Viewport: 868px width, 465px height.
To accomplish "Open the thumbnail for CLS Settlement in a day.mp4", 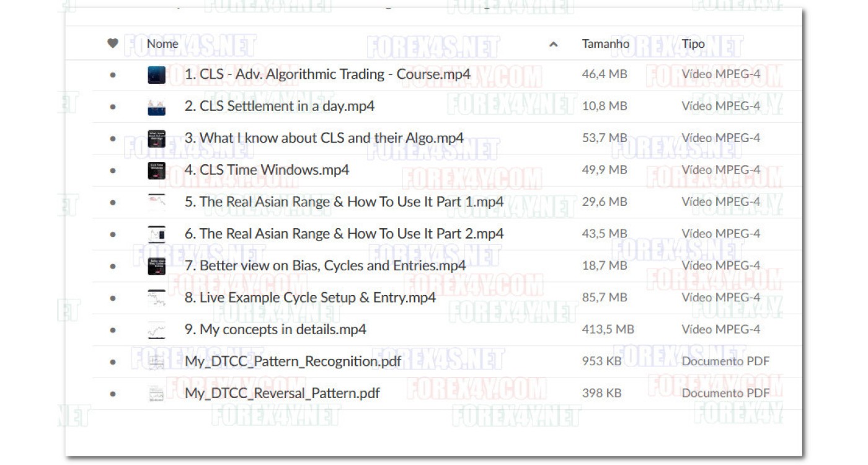I will pos(156,106).
